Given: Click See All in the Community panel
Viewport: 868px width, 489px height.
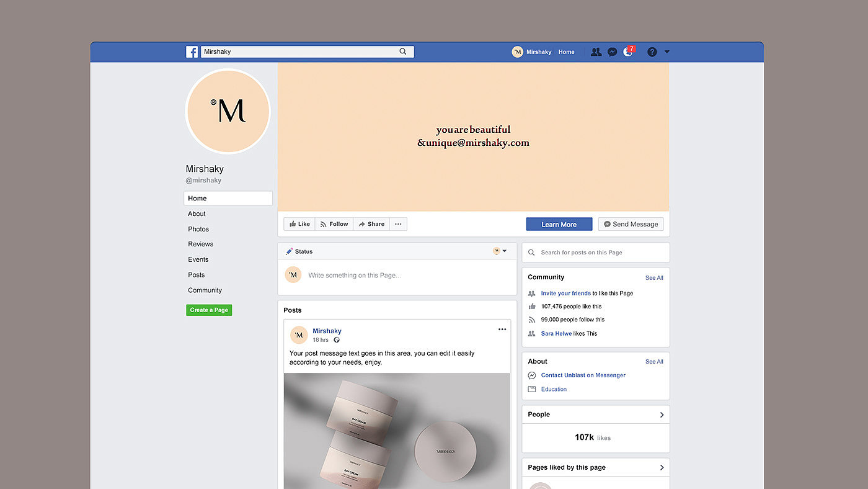Looking at the screenshot, I should click(654, 278).
